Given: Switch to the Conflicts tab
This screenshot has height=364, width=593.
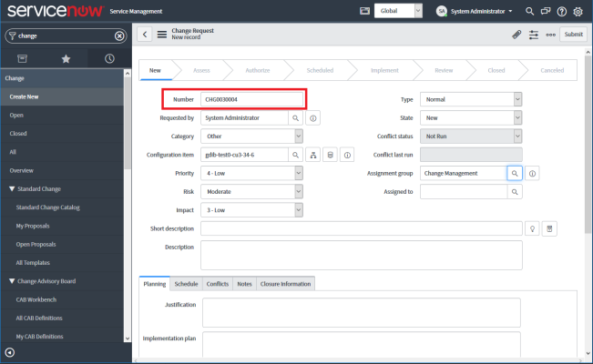Looking at the screenshot, I should click(218, 284).
